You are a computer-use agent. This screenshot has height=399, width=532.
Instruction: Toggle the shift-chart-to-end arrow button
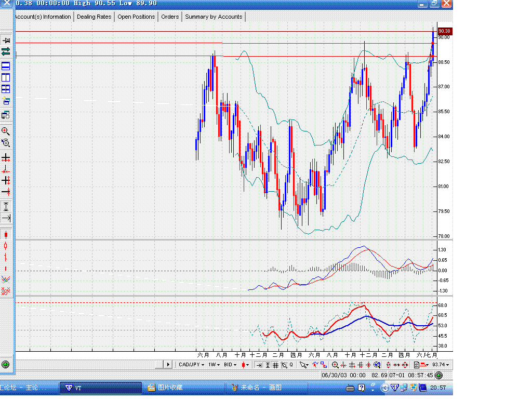259,365
